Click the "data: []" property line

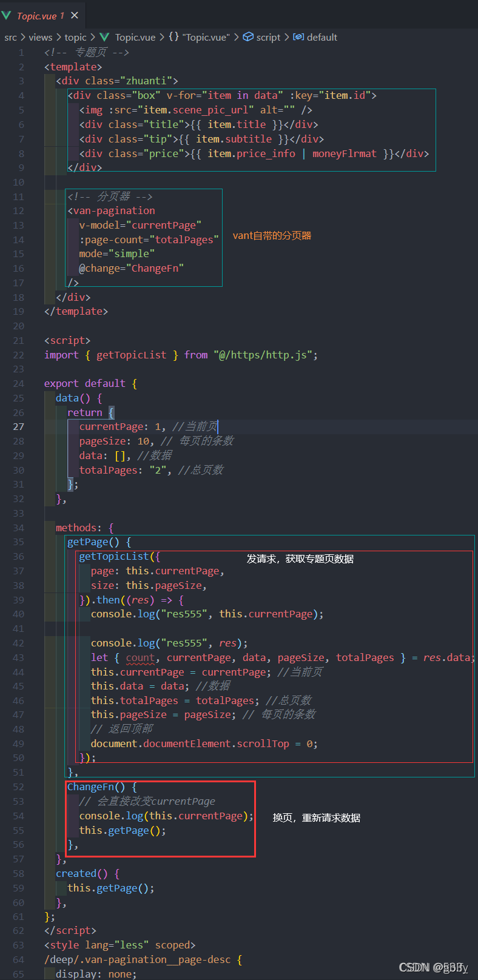(x=105, y=456)
